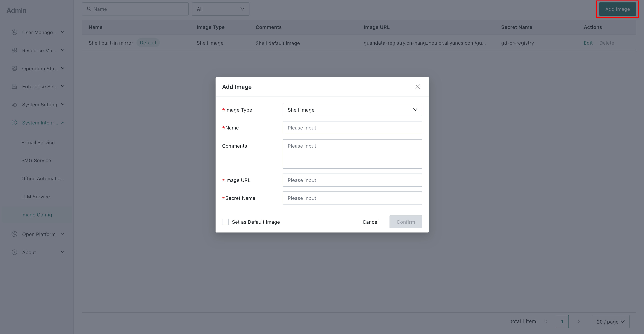The height and width of the screenshot is (334, 644).
Task: Open the LLM Service menu item
Action: click(35, 197)
